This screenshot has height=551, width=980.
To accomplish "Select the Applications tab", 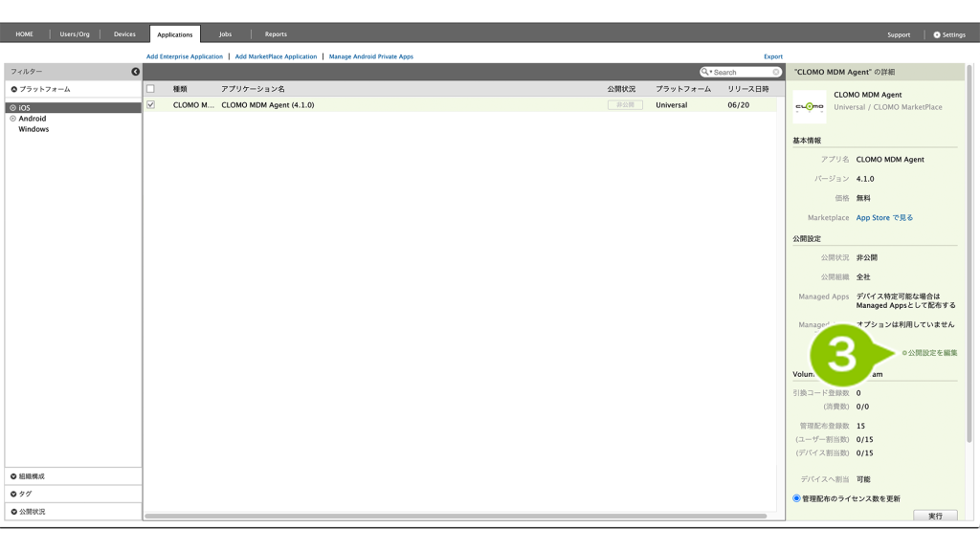I will point(175,34).
